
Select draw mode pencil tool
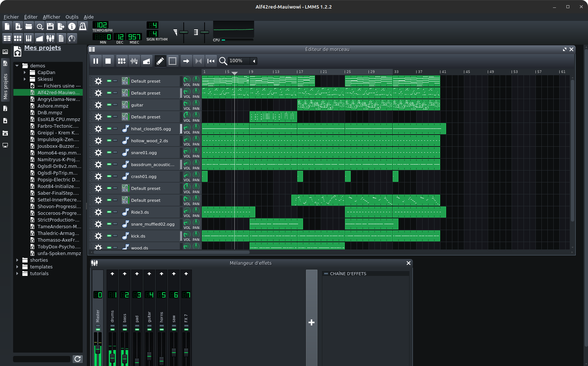point(160,61)
